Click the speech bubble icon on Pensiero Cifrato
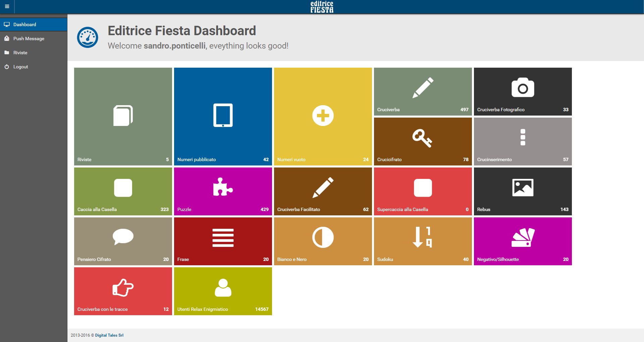Screen dimensions: 644x342 coord(123,237)
